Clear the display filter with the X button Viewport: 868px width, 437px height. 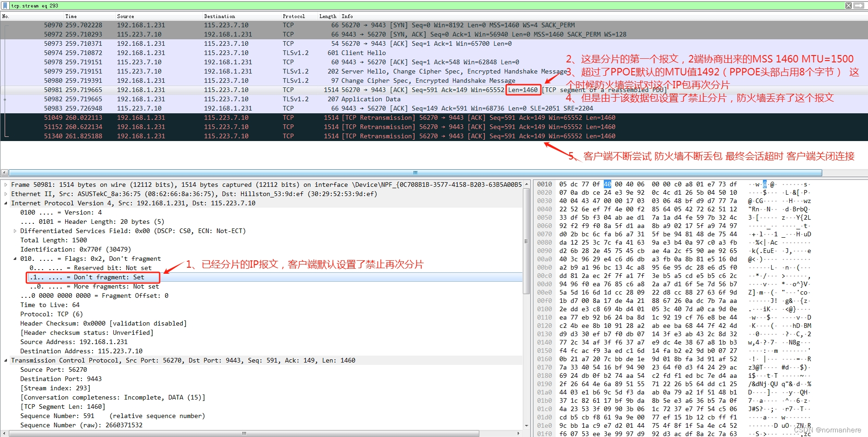tap(849, 6)
